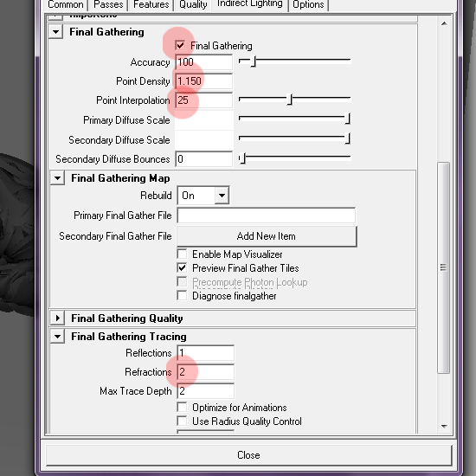This screenshot has height=476, width=476.
Task: Click the Point Interpolation slider handle
Action: 290,100
